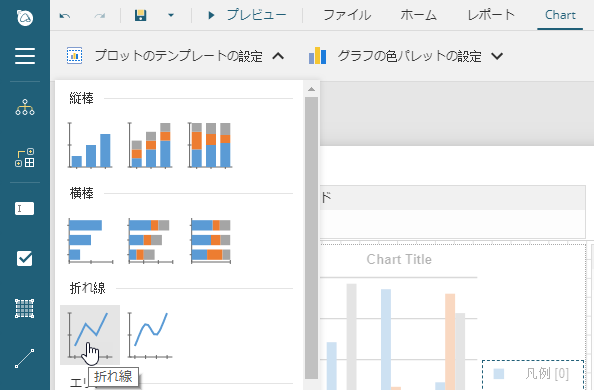Choose the 100% stacked column template
This screenshot has width=594, height=390.
[210, 145]
